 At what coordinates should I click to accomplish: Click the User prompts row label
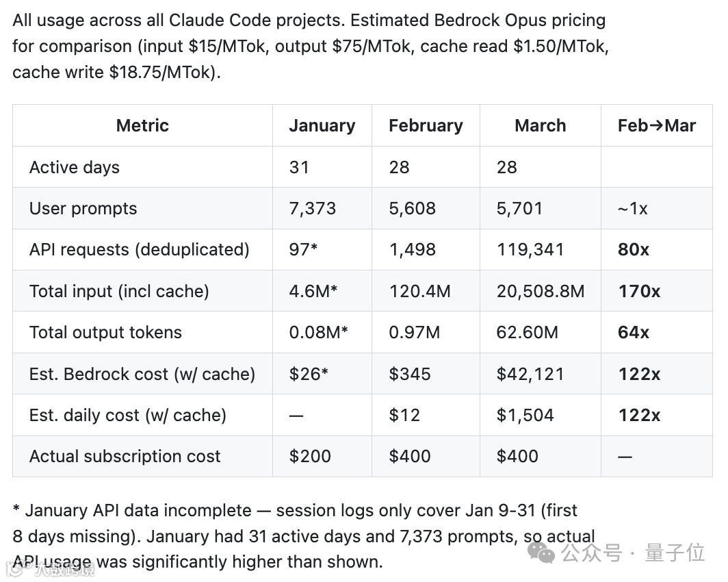pyautogui.click(x=83, y=208)
